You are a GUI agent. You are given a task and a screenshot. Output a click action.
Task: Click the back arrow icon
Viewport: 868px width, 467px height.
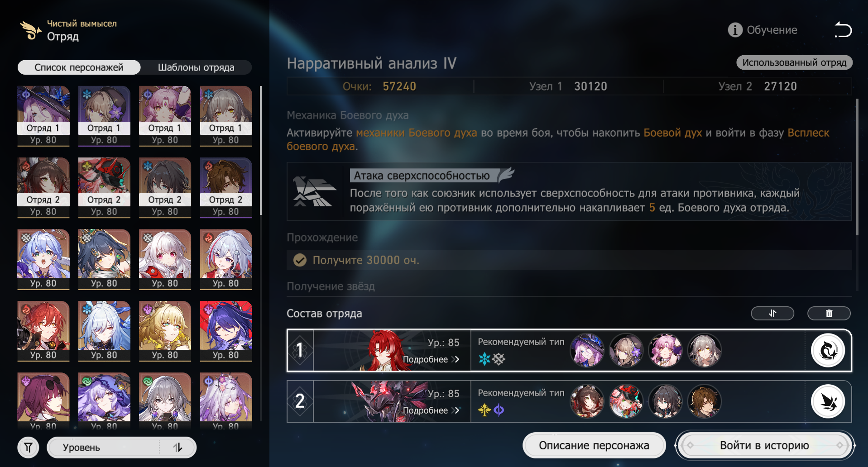coord(843,30)
